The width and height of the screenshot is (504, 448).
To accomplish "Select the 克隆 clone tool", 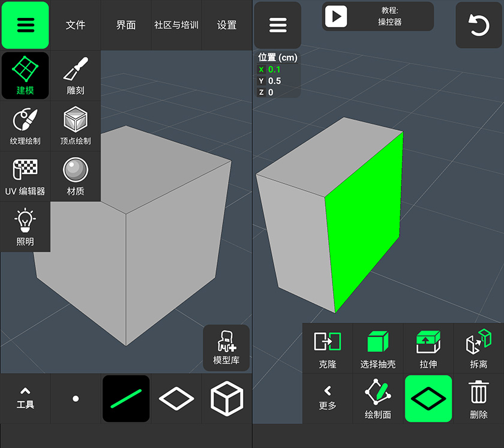I will [x=328, y=348].
